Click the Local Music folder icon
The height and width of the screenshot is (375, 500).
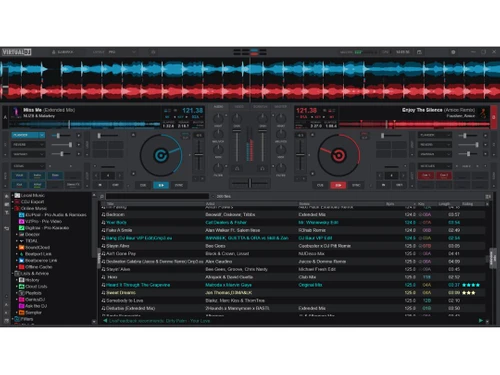17,195
